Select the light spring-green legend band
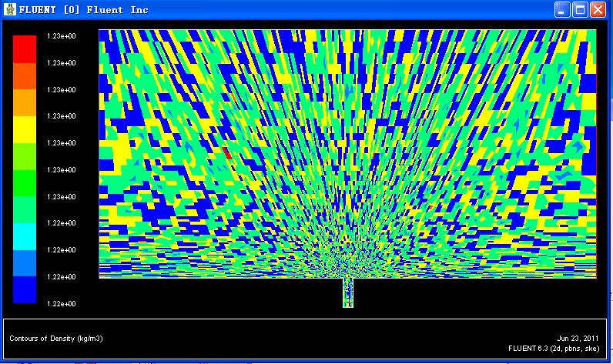 point(25,210)
